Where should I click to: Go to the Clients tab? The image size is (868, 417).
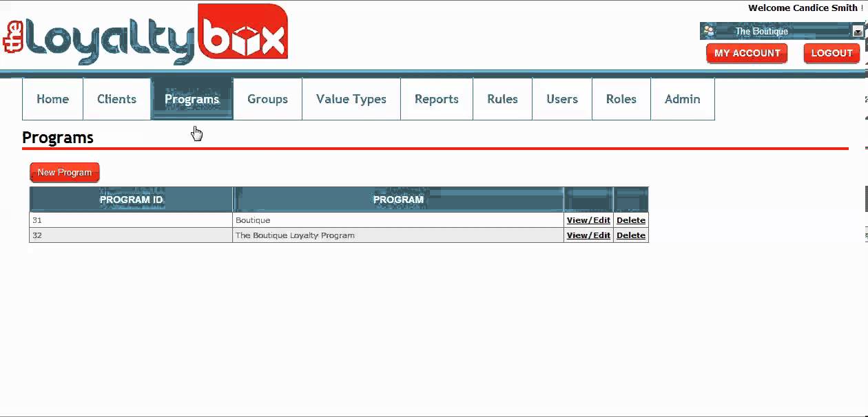pos(116,99)
